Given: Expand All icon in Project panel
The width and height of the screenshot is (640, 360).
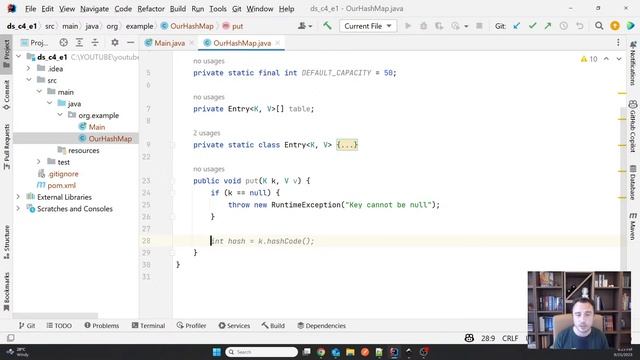Looking at the screenshot, I should (79, 42).
